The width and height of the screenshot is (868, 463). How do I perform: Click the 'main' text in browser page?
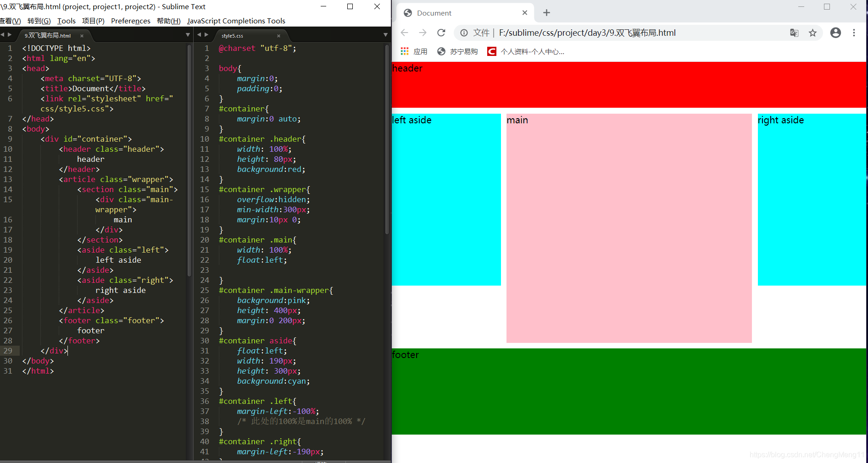pos(517,120)
